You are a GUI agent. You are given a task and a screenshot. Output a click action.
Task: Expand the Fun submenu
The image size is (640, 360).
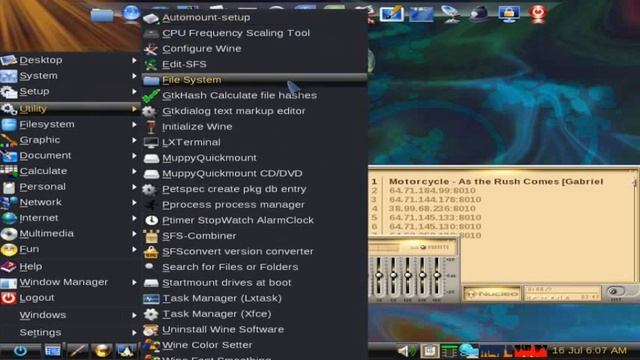[x=70, y=249]
